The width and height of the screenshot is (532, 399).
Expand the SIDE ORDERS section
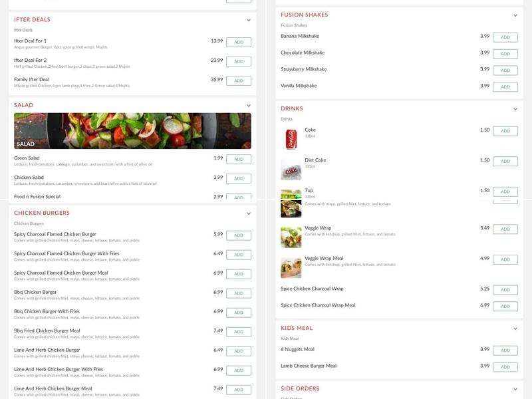[x=515, y=387]
